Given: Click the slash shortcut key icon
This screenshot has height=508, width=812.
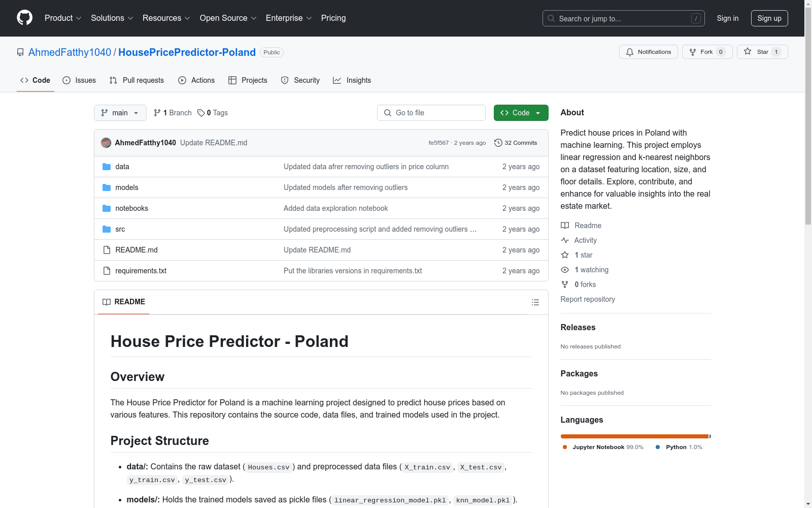Looking at the screenshot, I should 696,18.
